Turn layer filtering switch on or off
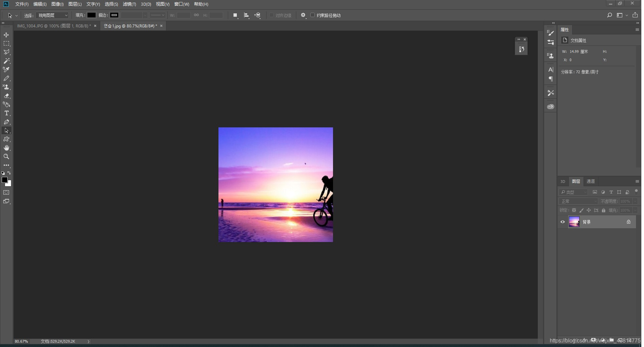This screenshot has height=347, width=644. click(x=636, y=191)
